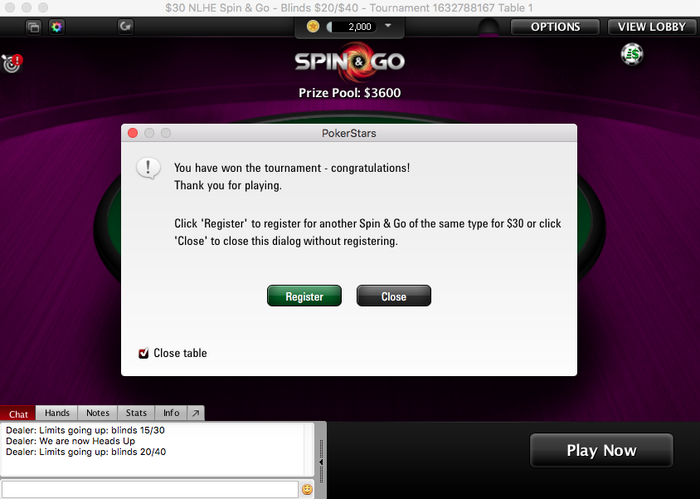Click the replay hand arrow icon
This screenshot has width=700, height=499.
[x=125, y=27]
